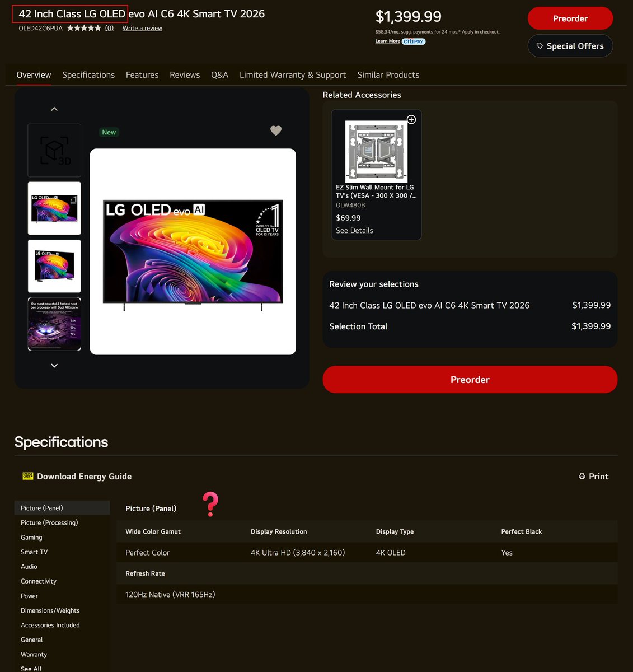Click the OLED42C6PUA model number
633x672 pixels.
pos(41,28)
